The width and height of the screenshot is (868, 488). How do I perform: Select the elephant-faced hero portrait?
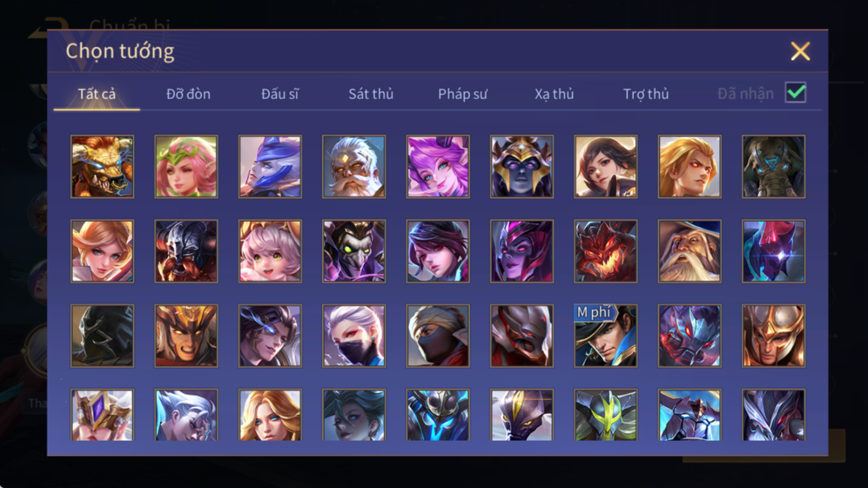(x=774, y=166)
